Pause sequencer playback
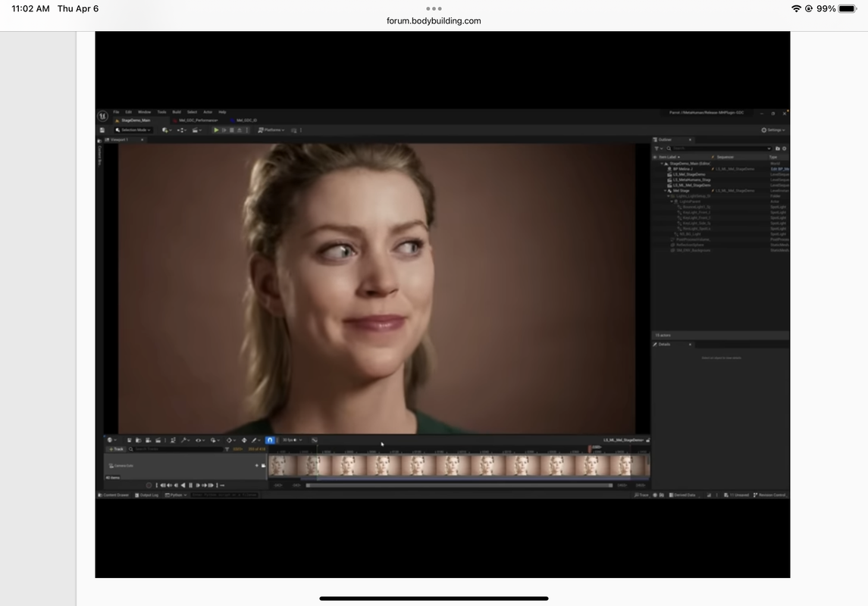Viewport: 868px width, 606px height. coord(190,485)
